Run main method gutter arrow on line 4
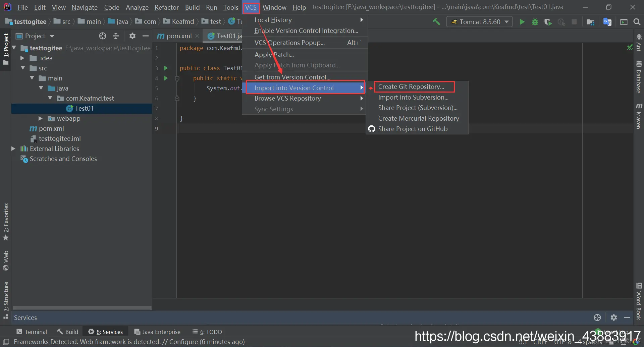The image size is (644, 347). (x=166, y=78)
